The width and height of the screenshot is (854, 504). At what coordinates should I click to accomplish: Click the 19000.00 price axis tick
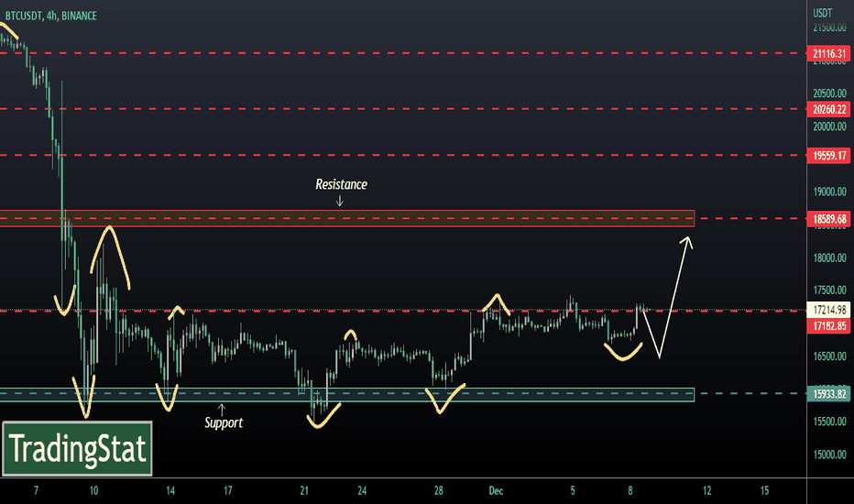pyautogui.click(x=829, y=192)
